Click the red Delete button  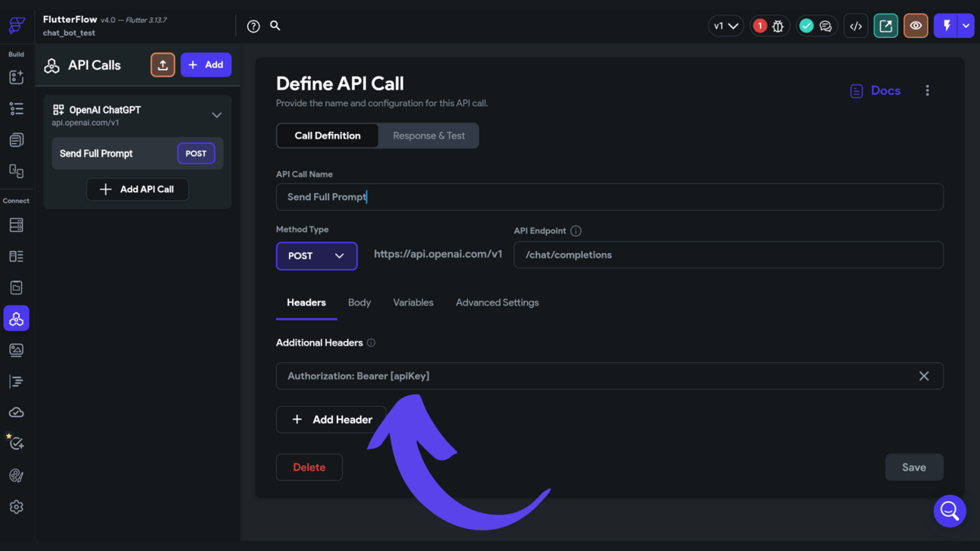(x=309, y=468)
